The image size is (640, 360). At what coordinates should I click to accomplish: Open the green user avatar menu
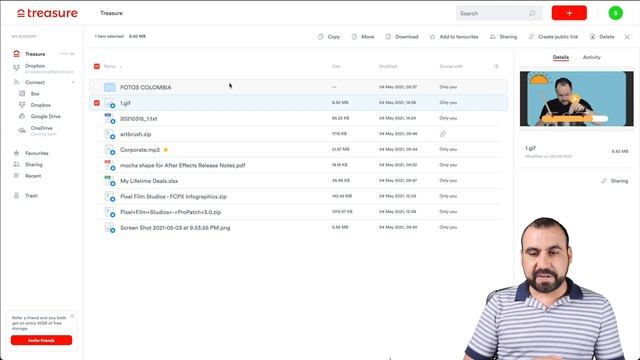pyautogui.click(x=616, y=13)
